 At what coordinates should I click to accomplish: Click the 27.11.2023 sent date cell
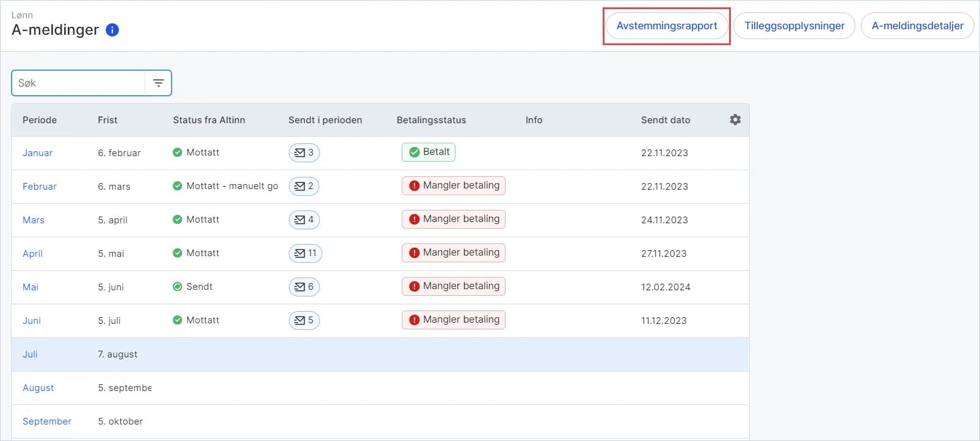tap(664, 254)
